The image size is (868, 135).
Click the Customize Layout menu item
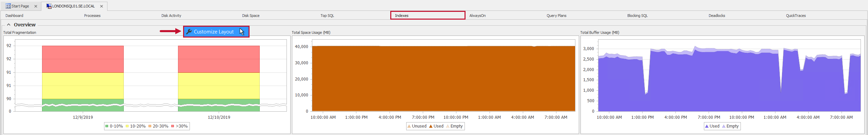click(216, 32)
